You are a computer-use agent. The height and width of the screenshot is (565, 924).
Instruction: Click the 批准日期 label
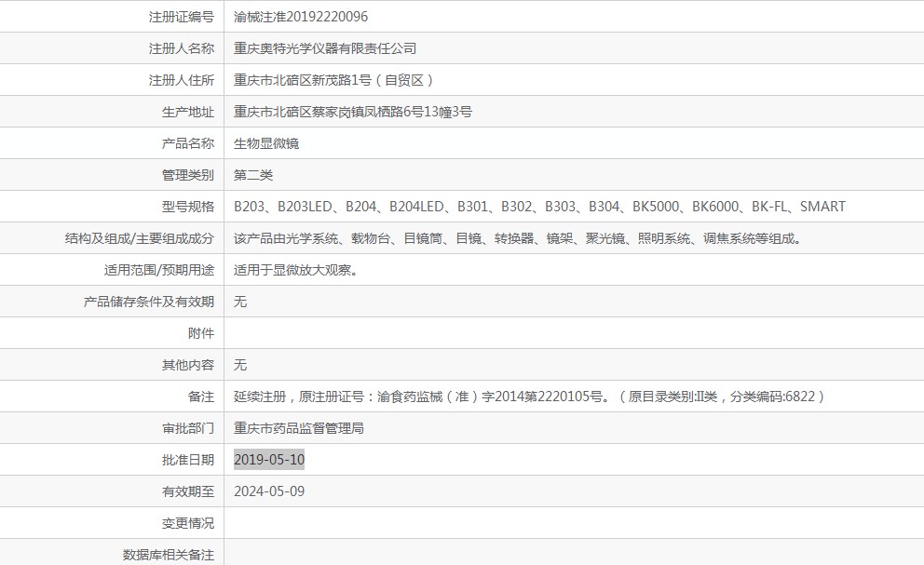pyautogui.click(x=188, y=460)
